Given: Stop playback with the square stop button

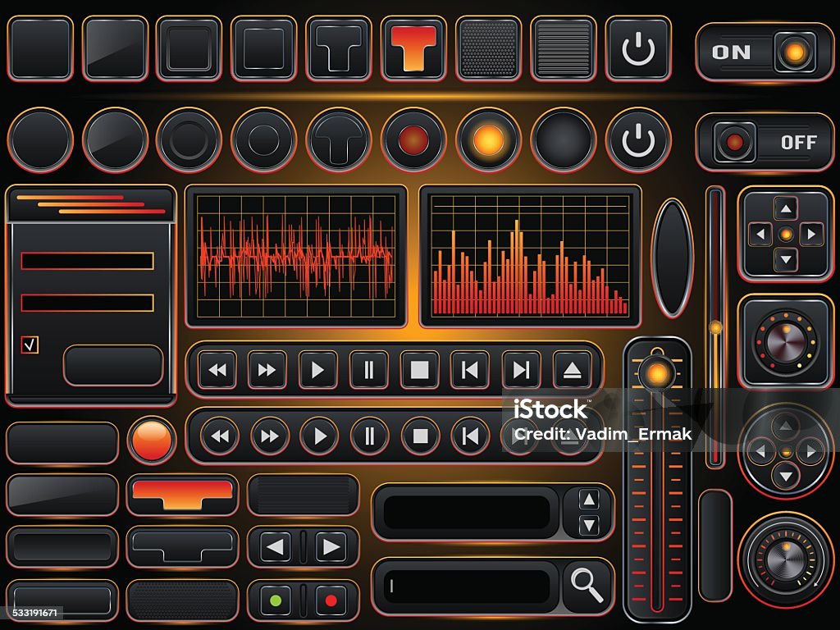Looking at the screenshot, I should pyautogui.click(x=419, y=370).
